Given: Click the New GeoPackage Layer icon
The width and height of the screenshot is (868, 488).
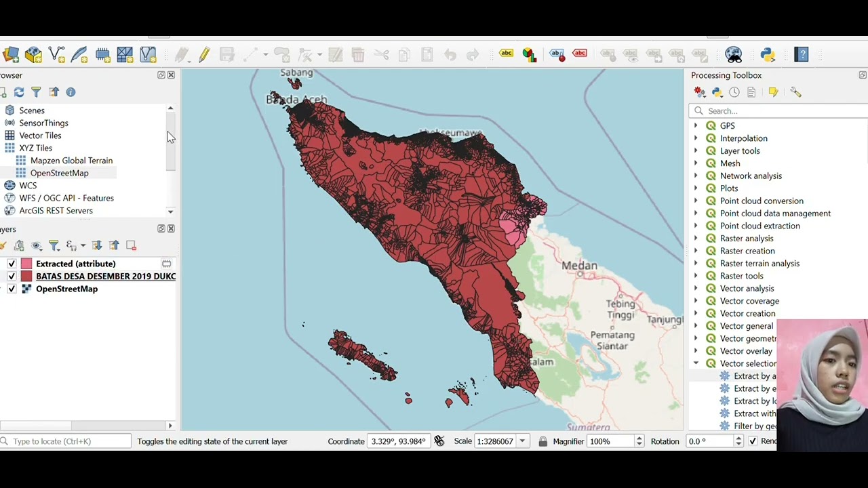Looking at the screenshot, I should [34, 55].
